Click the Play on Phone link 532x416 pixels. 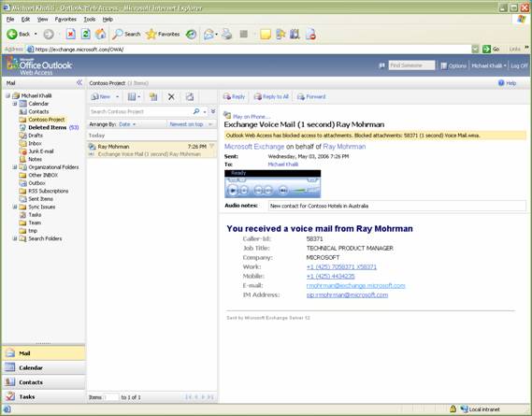[252, 116]
